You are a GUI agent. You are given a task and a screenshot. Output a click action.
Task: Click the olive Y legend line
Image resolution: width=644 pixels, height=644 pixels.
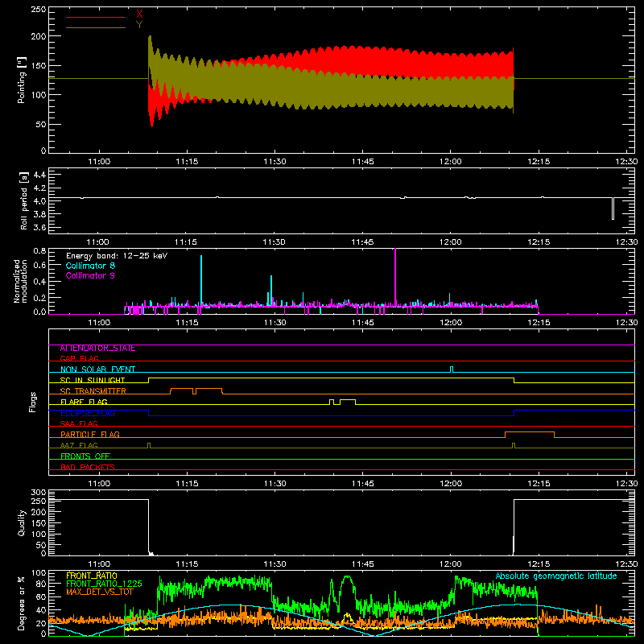pos(96,27)
